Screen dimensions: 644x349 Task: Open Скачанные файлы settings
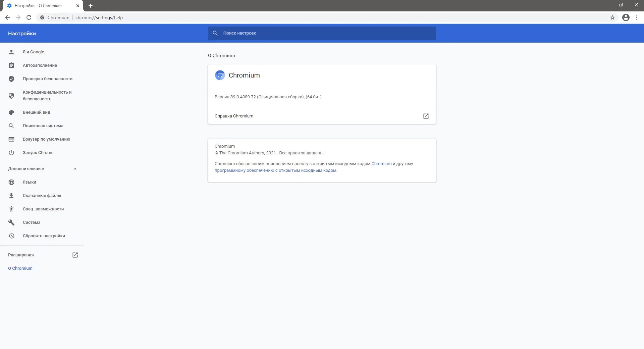click(42, 195)
